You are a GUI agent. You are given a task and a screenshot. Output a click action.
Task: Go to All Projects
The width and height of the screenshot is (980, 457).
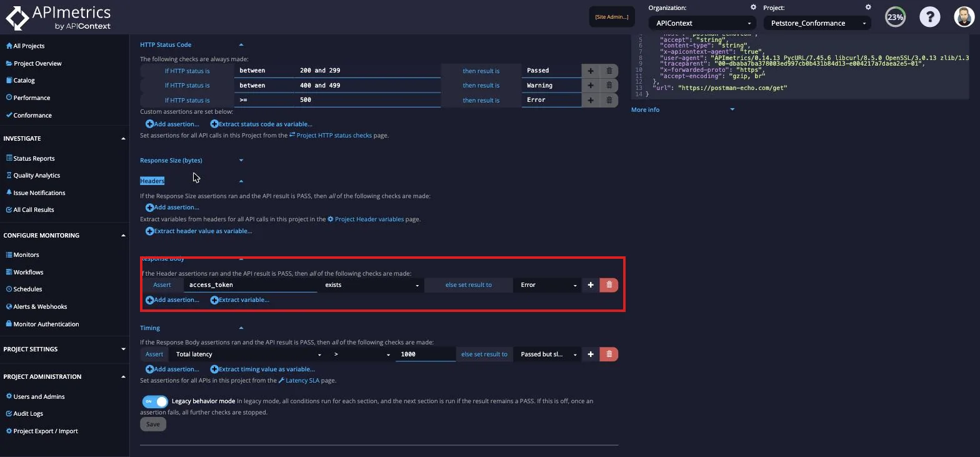(25, 46)
